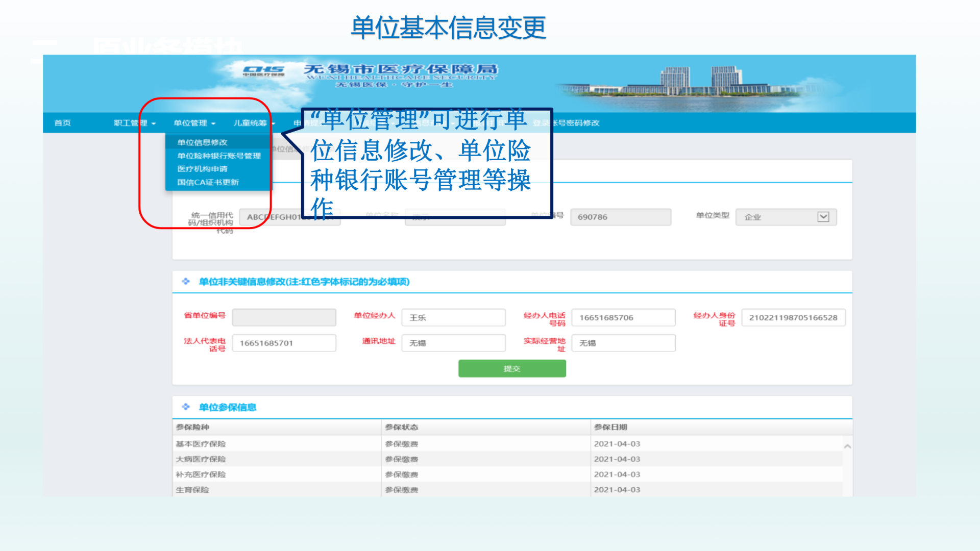Click the 经办人电话号码 input field
980x551 pixels.
[x=623, y=317]
